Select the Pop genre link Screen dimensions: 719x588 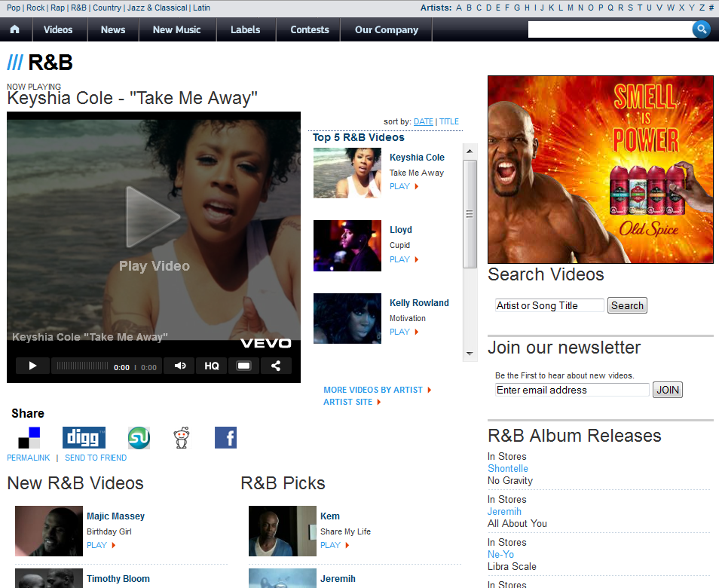click(x=14, y=8)
